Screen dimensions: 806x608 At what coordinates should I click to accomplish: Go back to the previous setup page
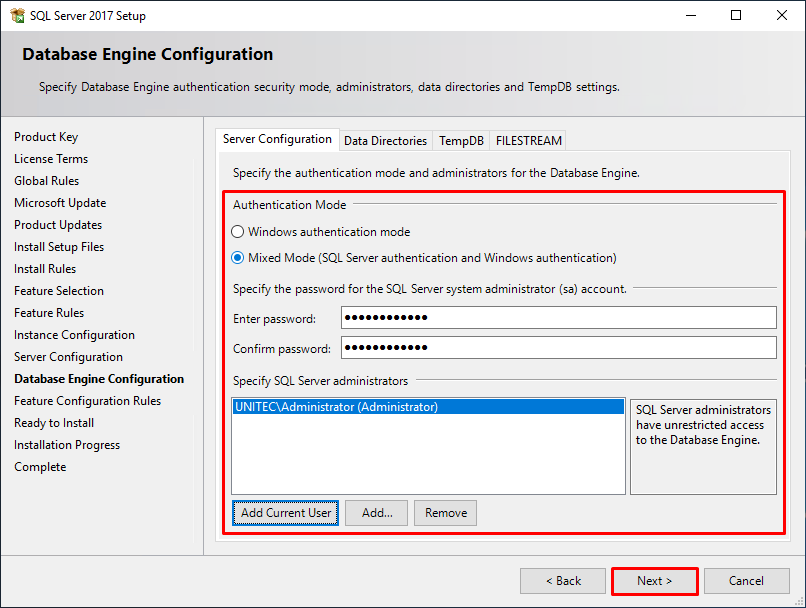click(x=563, y=581)
